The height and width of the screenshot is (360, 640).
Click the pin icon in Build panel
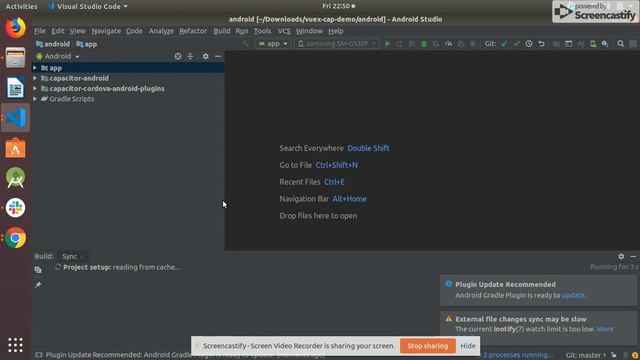pos(38,284)
